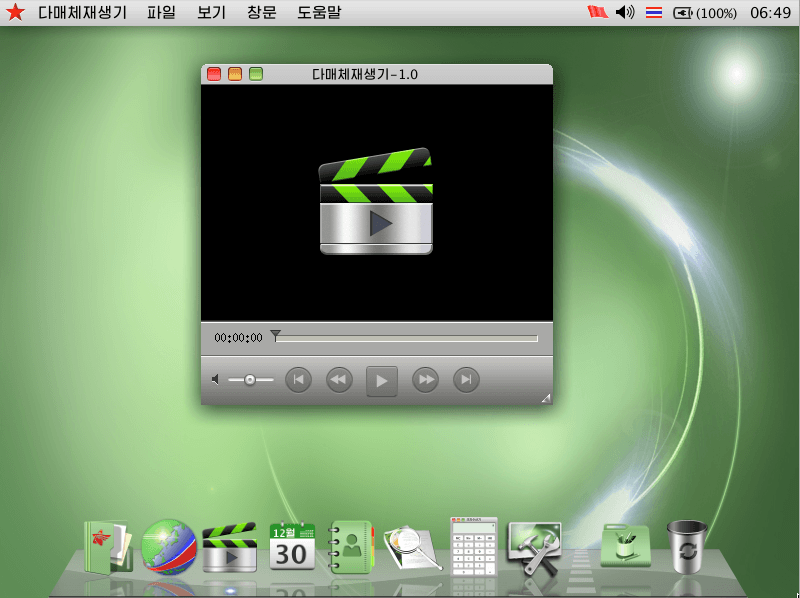Check the battery status indicator
Image resolution: width=800 pixels, height=598 pixels.
(705, 13)
